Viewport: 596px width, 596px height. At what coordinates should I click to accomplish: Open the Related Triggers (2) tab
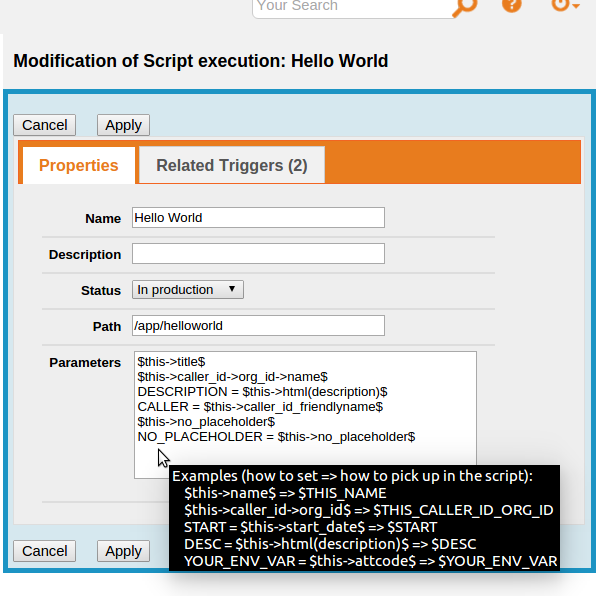232,165
